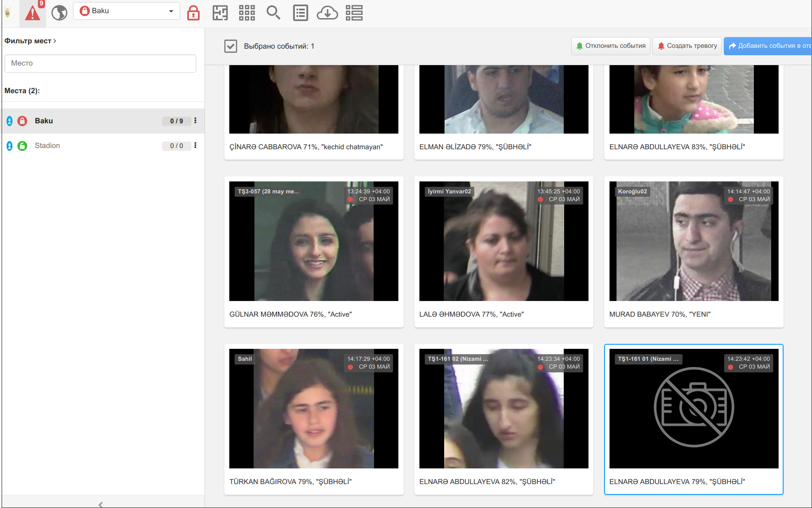Open the search magnifier icon
The image size is (812, 508).
(273, 13)
